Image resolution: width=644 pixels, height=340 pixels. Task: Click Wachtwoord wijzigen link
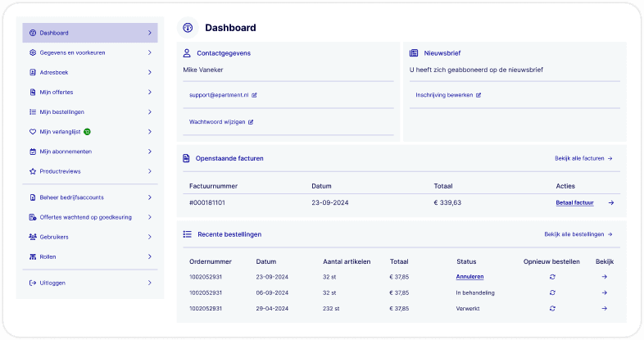point(217,122)
